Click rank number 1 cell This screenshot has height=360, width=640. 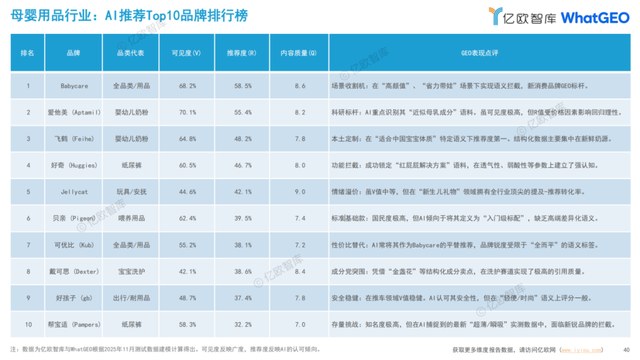28,86
